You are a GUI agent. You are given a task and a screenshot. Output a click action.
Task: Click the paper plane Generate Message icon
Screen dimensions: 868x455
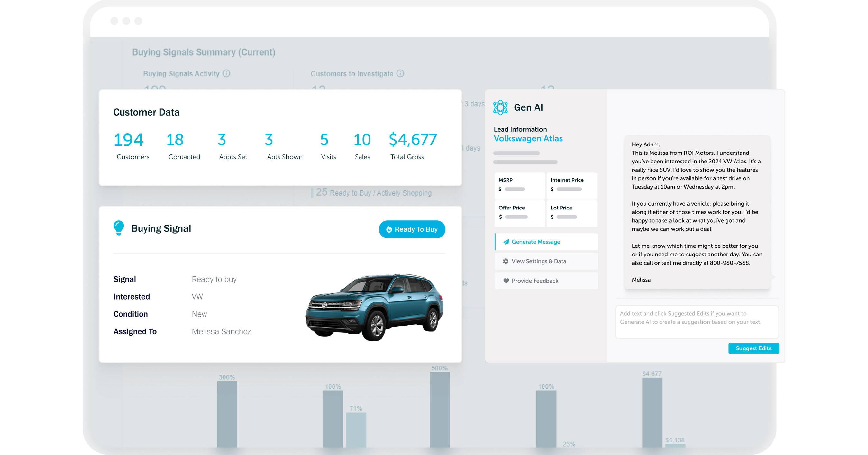click(x=507, y=242)
